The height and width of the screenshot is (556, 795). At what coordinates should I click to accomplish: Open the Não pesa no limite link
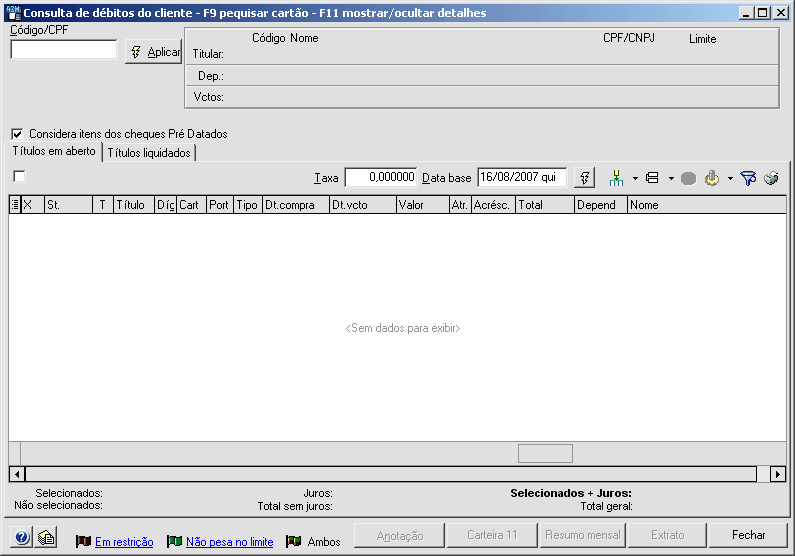tap(230, 542)
